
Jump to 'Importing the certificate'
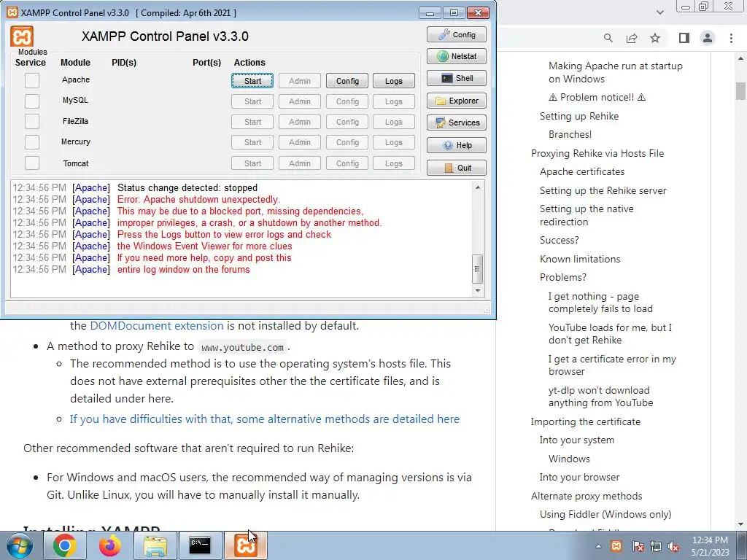click(586, 422)
